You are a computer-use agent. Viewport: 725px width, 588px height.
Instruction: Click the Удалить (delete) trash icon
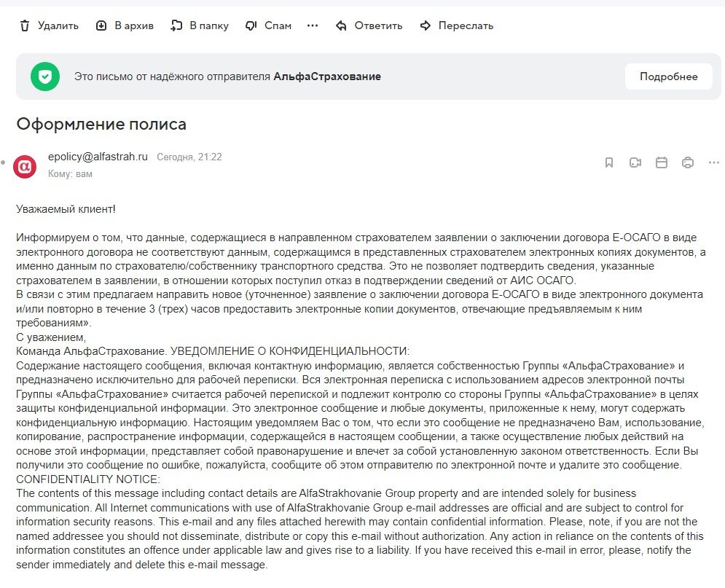click(25, 26)
